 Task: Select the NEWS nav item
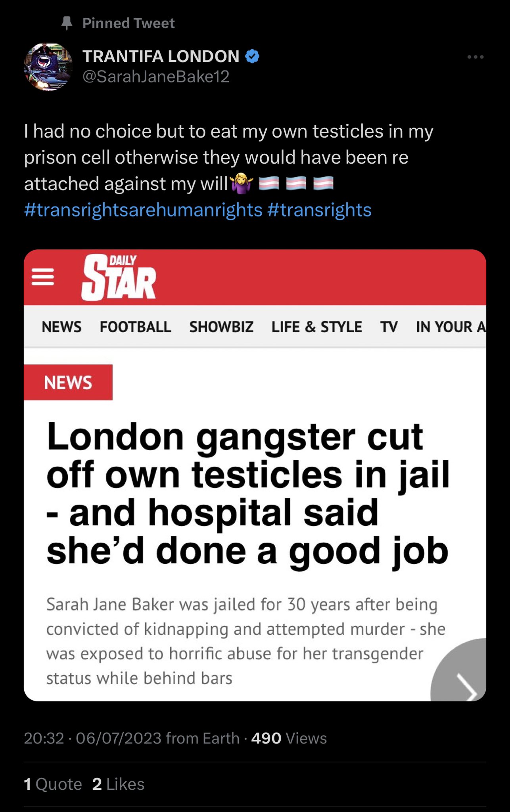[61, 327]
